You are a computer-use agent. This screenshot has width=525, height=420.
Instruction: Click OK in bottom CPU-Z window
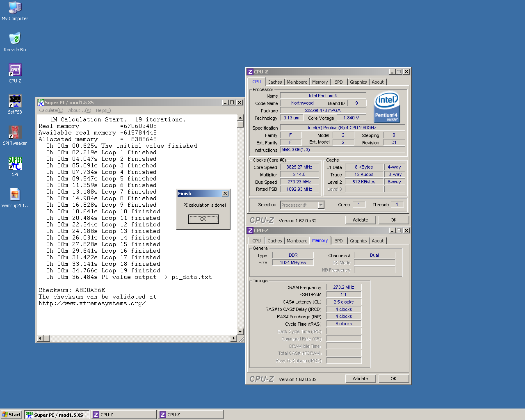tap(393, 379)
